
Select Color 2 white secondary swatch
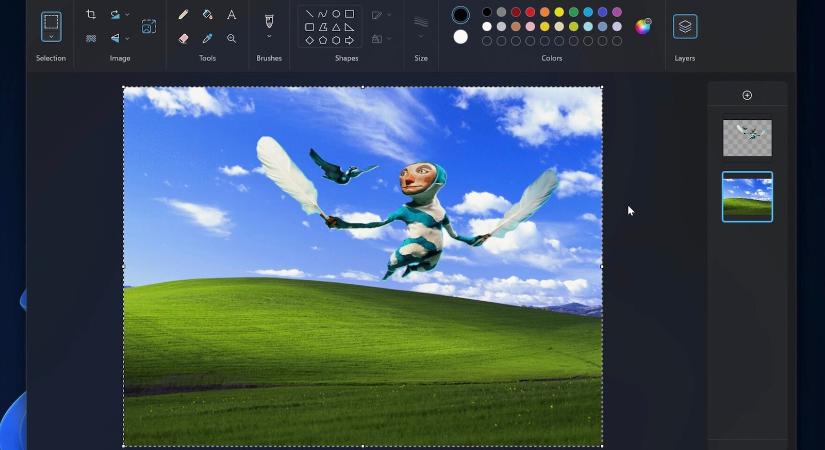pos(460,37)
